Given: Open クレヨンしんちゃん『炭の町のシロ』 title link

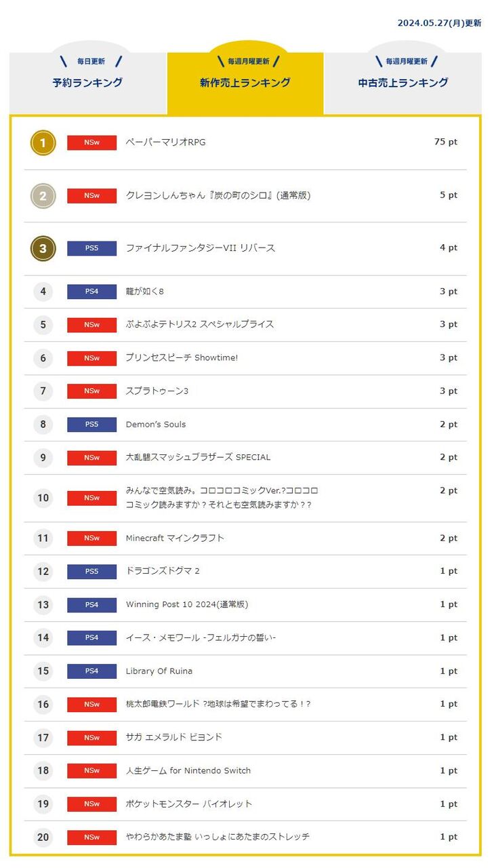Looking at the screenshot, I should tap(218, 195).
